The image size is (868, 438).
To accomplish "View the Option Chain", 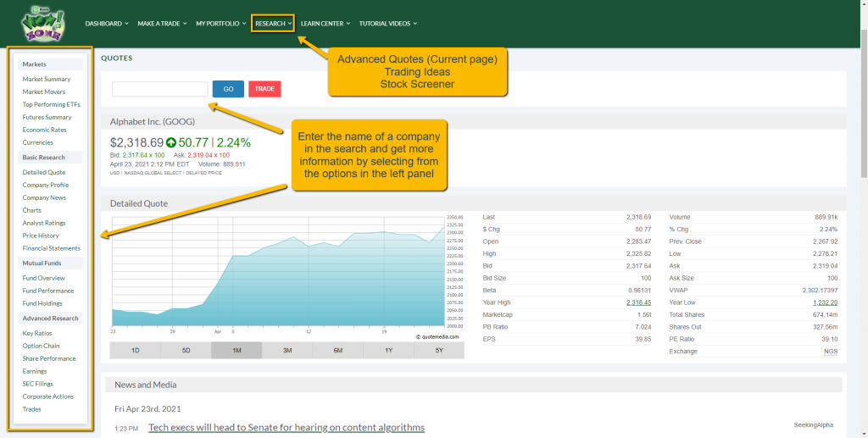I will tap(41, 347).
